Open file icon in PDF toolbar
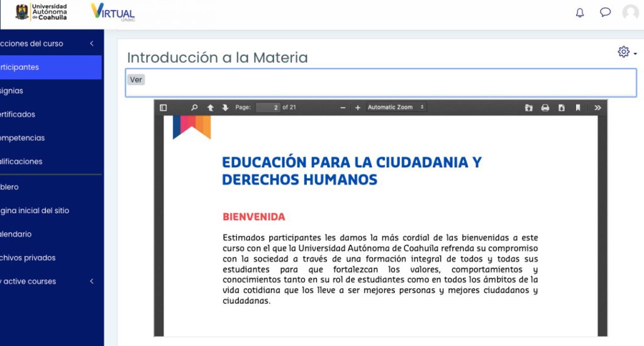This screenshot has width=644, height=346. pyautogui.click(x=529, y=108)
